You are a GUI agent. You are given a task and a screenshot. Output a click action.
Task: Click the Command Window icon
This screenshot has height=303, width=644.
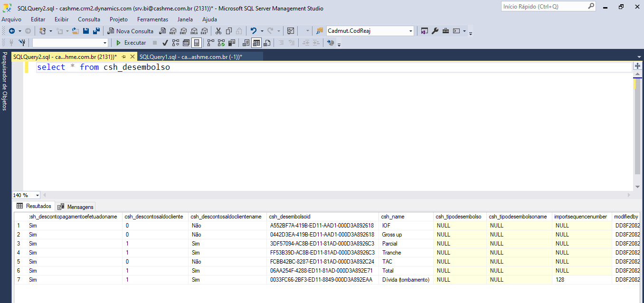(x=456, y=31)
